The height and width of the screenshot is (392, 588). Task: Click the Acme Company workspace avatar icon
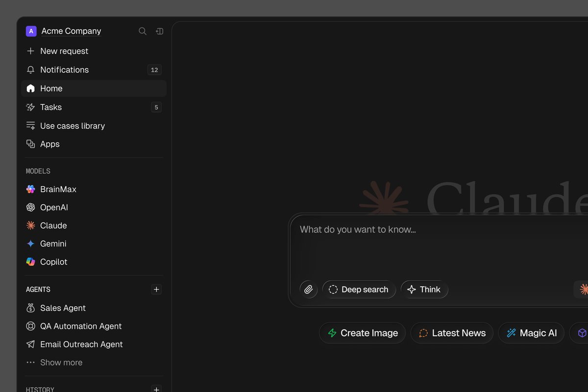[31, 31]
